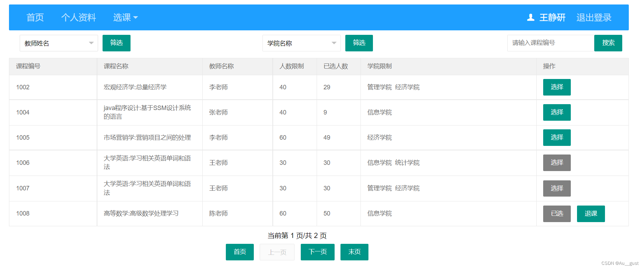Click course name 宏观经济学:总量经济学
644x269 pixels.
(135, 87)
